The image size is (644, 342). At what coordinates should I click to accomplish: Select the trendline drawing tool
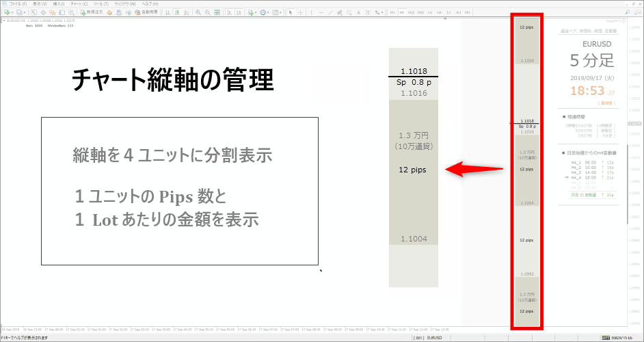tap(331, 12)
